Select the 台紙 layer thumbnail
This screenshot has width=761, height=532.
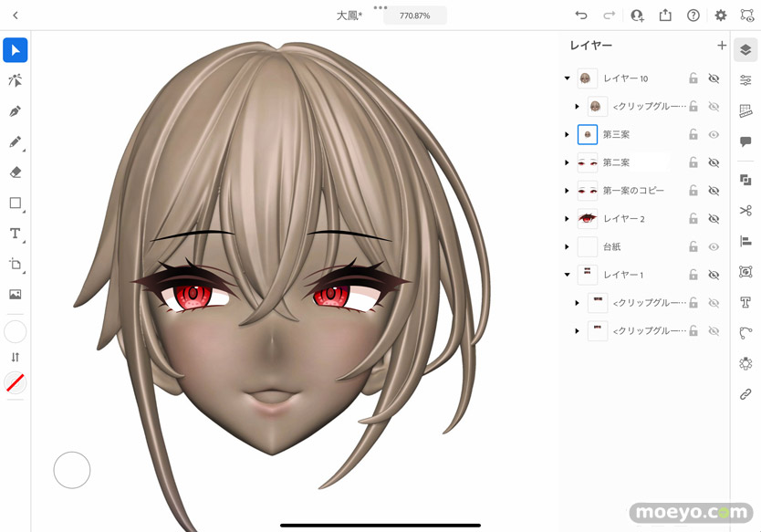click(x=588, y=247)
